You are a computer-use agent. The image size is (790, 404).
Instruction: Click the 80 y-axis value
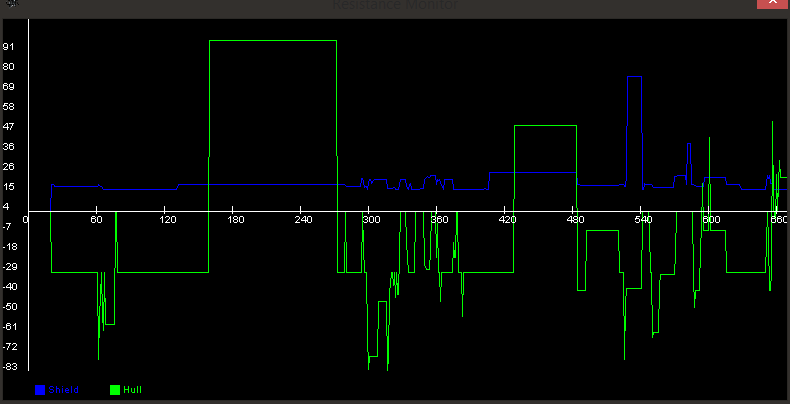point(9,66)
